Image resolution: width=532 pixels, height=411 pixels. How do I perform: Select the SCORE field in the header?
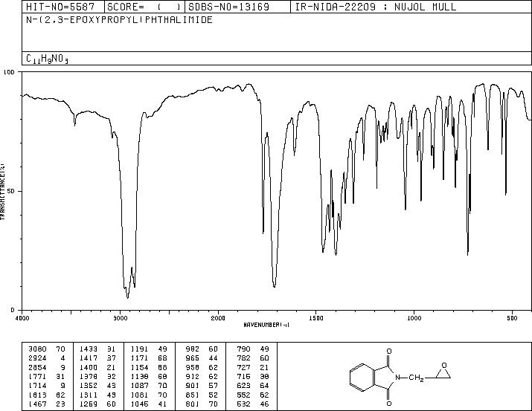(x=144, y=7)
